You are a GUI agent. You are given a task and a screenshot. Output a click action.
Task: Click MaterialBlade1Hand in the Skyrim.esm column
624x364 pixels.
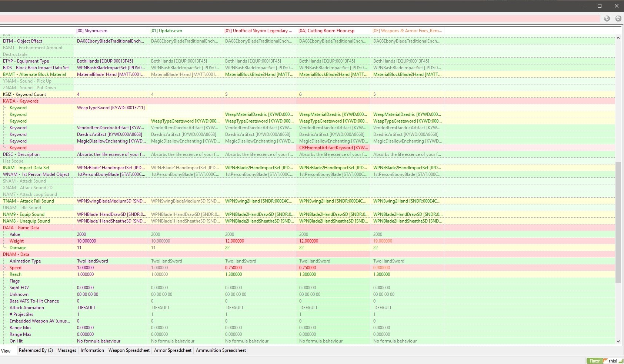[111, 74]
